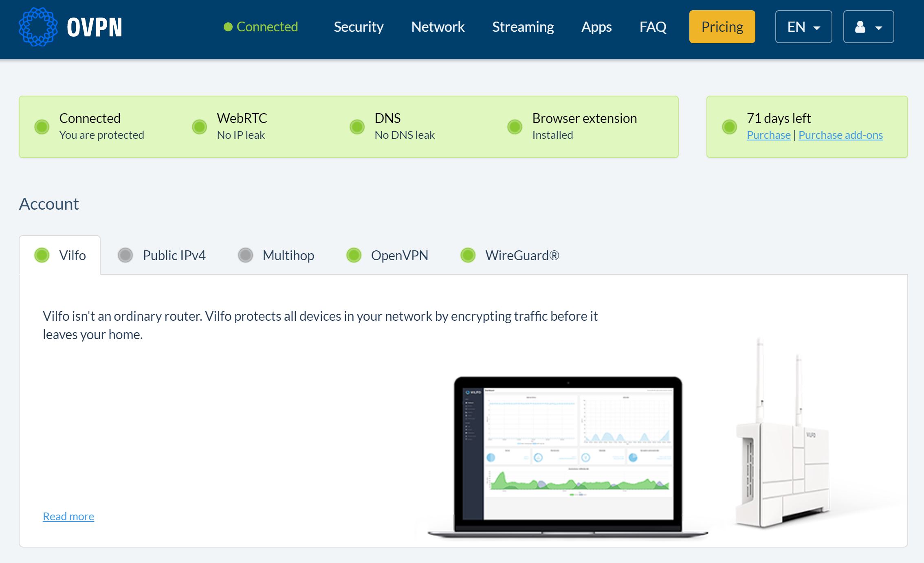Viewport: 924px width, 563px height.
Task: Click the green dot beside Connected status
Action: [x=42, y=127]
